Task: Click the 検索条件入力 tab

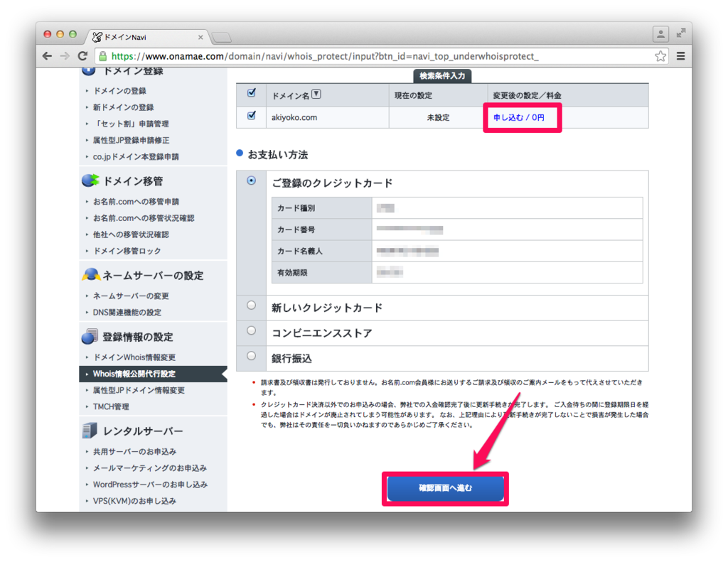Action: coord(442,75)
